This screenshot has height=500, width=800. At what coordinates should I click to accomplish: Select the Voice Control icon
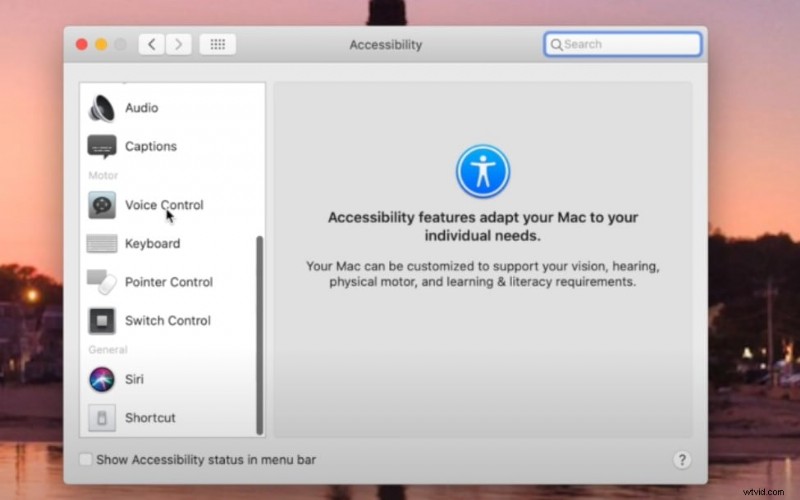point(102,205)
